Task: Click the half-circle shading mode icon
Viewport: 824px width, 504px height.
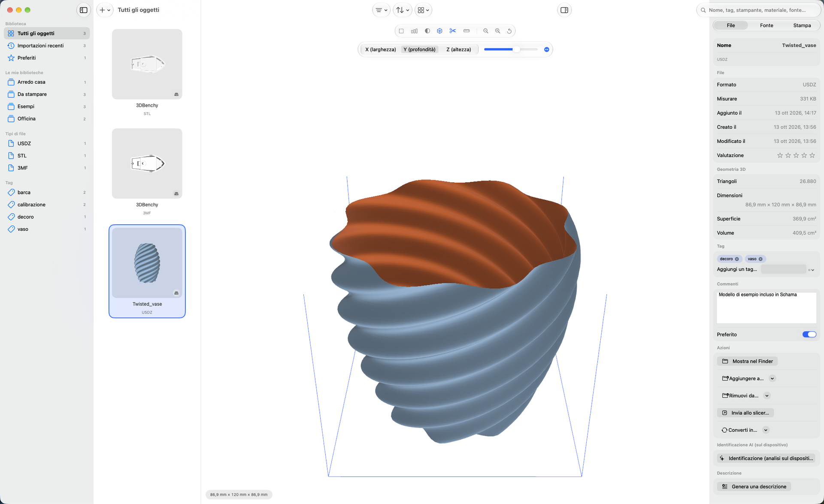Action: [x=427, y=31]
